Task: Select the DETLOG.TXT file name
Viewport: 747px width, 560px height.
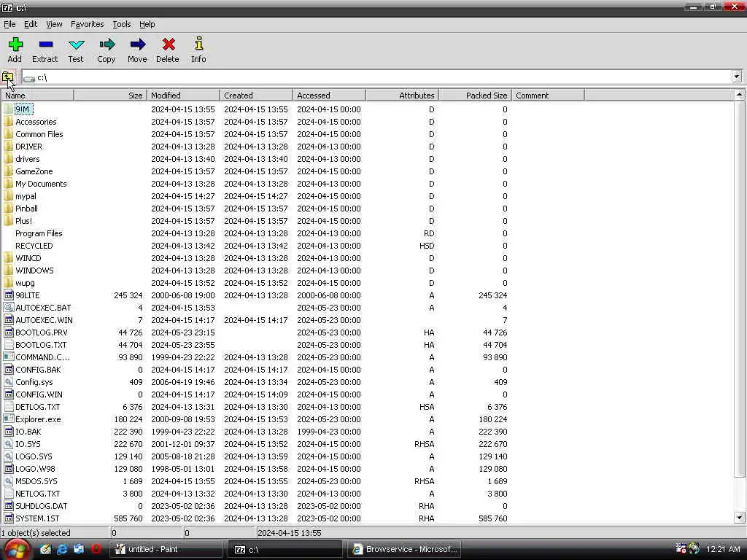Action: tap(38, 407)
